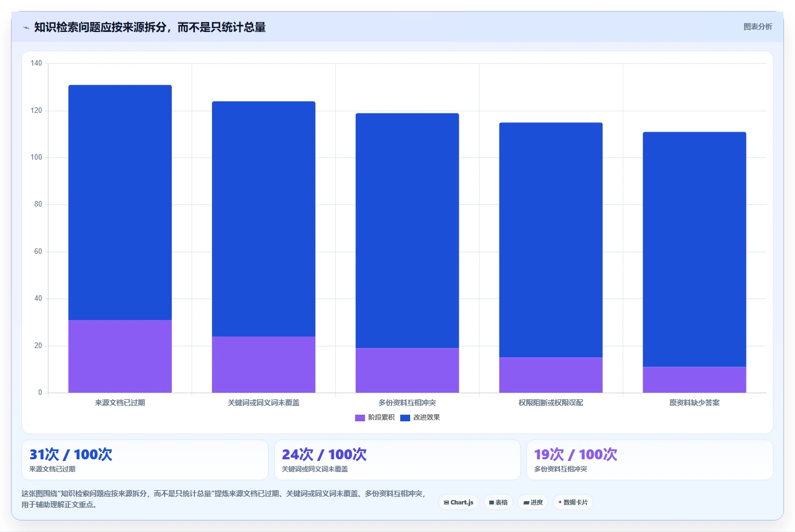Image resolution: width=795 pixels, height=532 pixels.
Task: Select the blue bar segment for 关键词或同义词未覆盖
Action: click(264, 219)
